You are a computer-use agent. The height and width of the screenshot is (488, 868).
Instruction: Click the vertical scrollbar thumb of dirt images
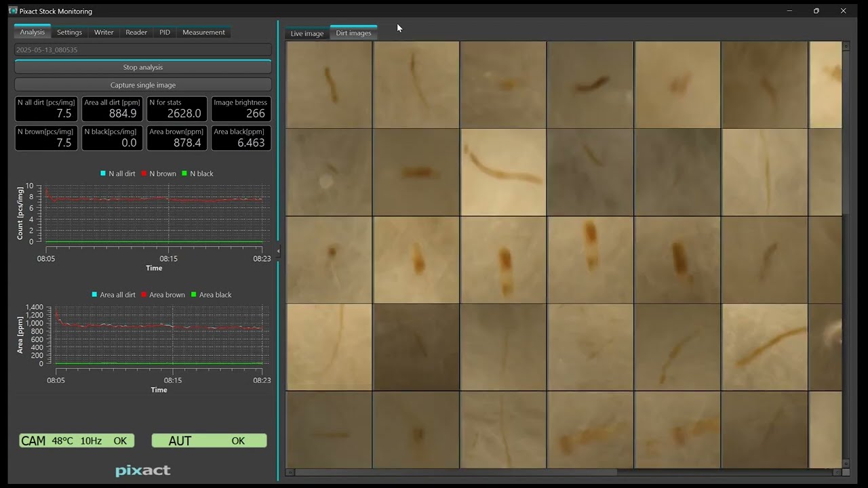click(846, 132)
